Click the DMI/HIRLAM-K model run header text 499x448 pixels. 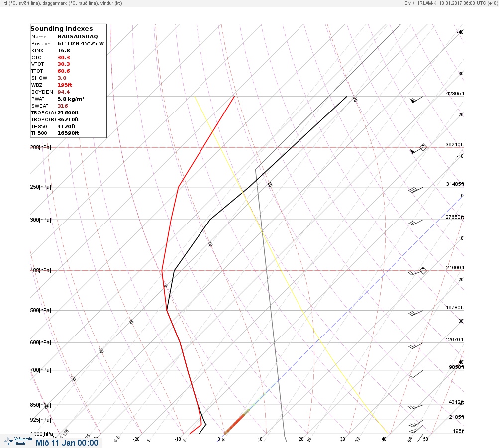click(451, 3)
